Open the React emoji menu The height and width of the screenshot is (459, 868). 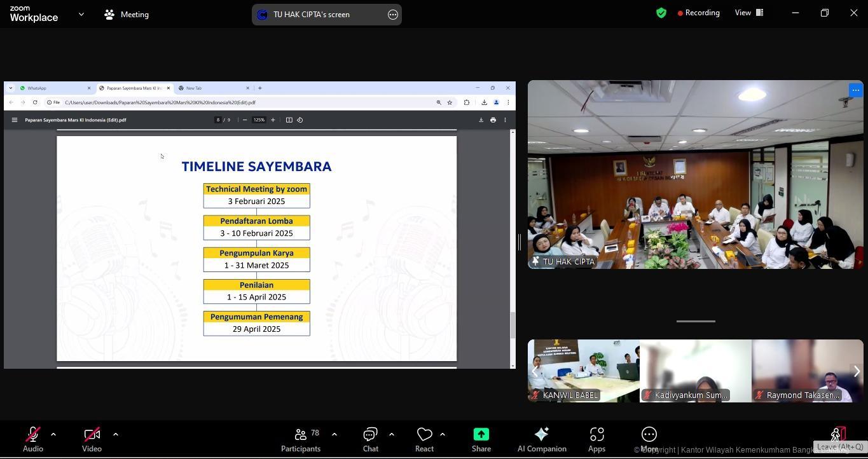point(424,439)
